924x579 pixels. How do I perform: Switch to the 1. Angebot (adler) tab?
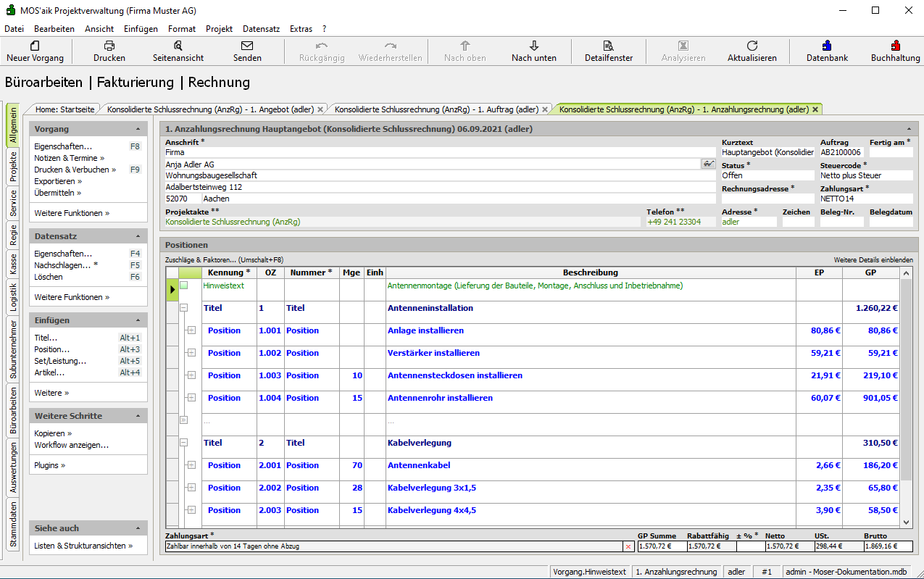pyautogui.click(x=210, y=109)
